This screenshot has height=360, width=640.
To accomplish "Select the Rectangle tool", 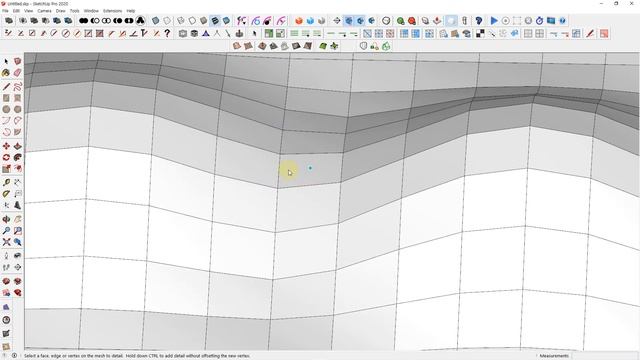I will pyautogui.click(x=6, y=98).
